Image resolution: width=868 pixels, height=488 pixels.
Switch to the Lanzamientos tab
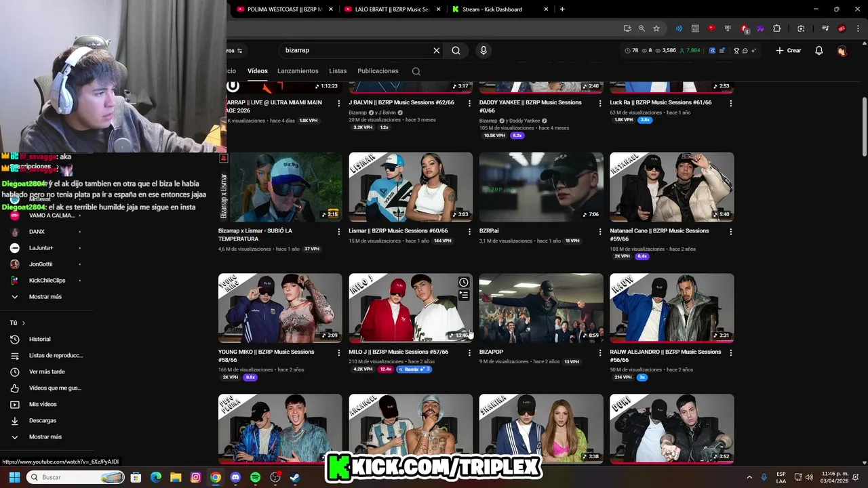pos(298,71)
